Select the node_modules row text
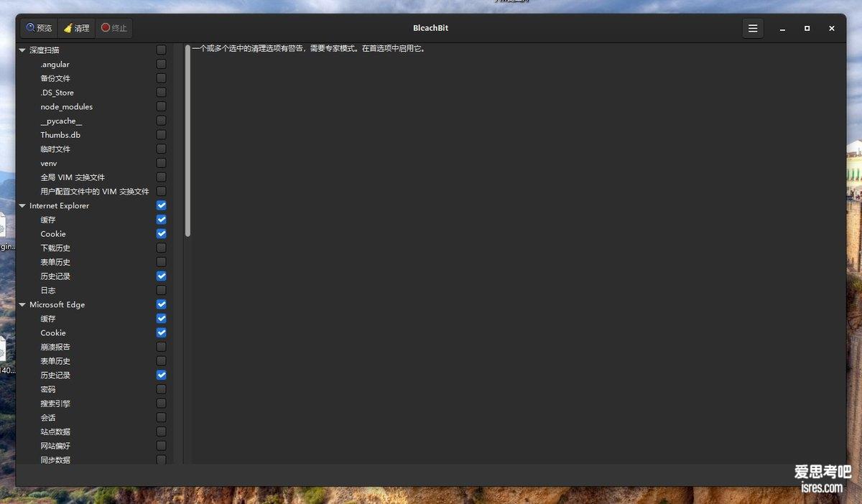 [67, 107]
